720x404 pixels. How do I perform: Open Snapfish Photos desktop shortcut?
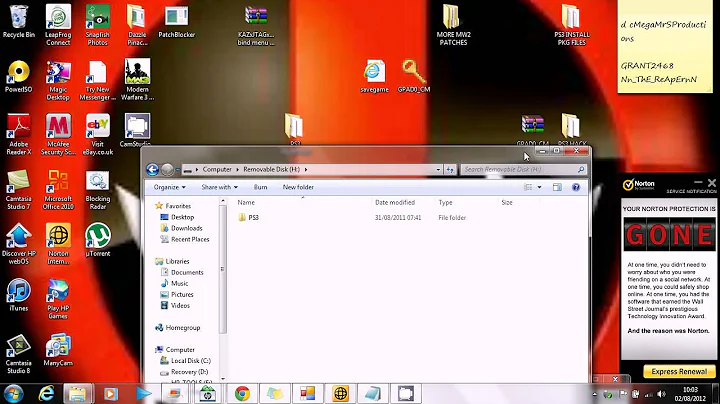[97, 24]
